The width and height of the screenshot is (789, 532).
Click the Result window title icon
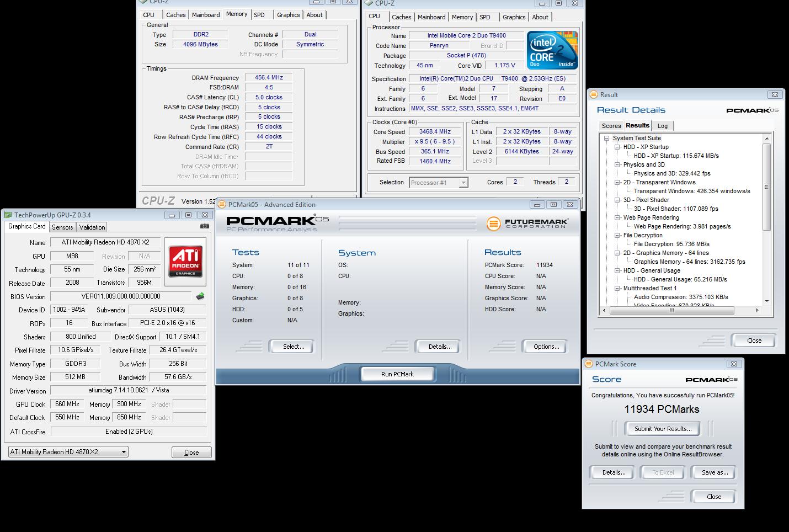(x=594, y=94)
